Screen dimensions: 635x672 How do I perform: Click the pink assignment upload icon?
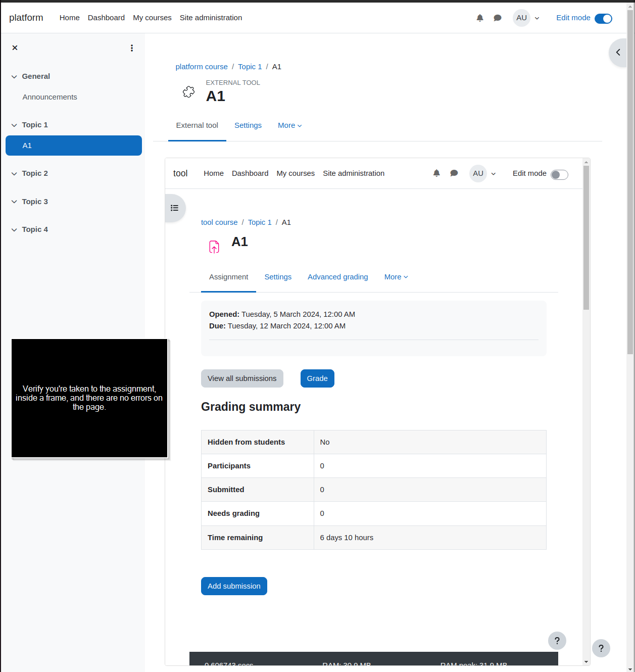click(x=214, y=247)
